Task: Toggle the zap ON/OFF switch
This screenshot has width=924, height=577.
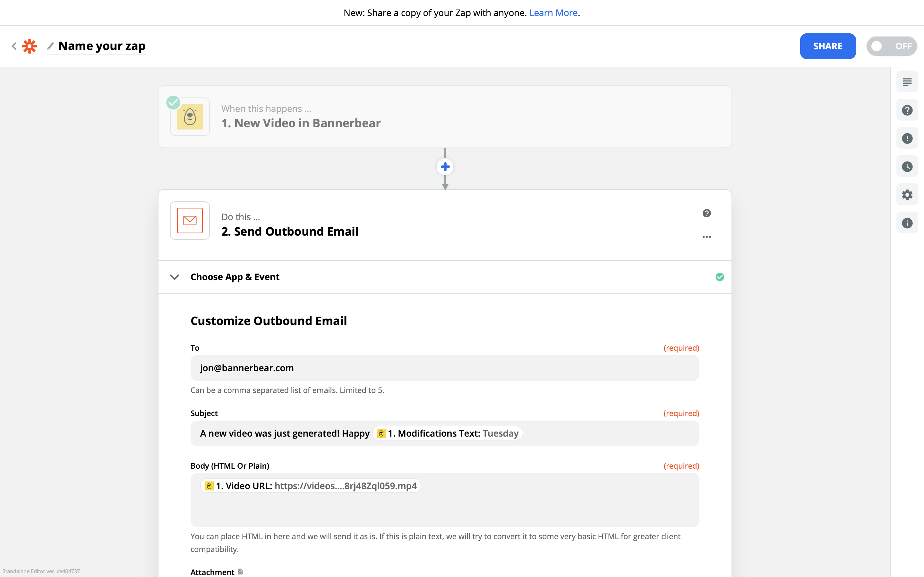Action: 891,46
